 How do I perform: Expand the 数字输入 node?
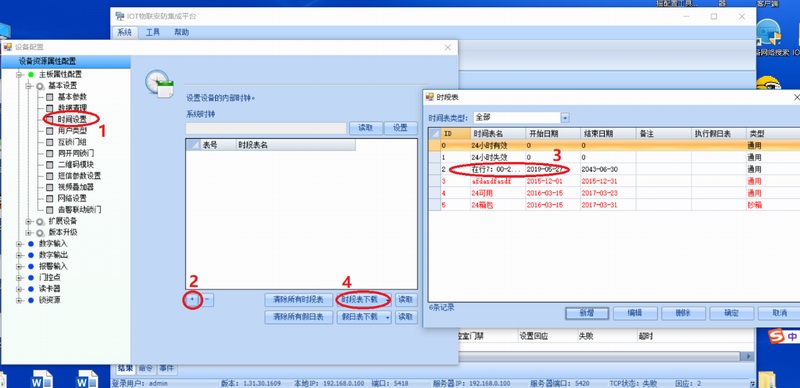pos(19,244)
